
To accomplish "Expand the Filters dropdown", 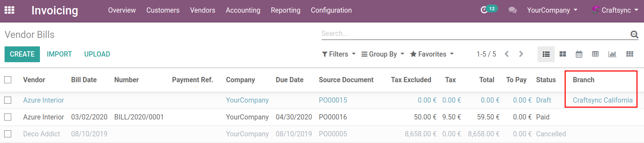I will [x=338, y=54].
